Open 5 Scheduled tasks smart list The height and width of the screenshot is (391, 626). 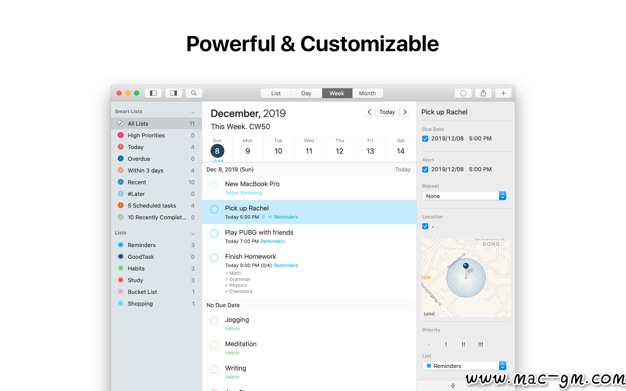pos(156,205)
